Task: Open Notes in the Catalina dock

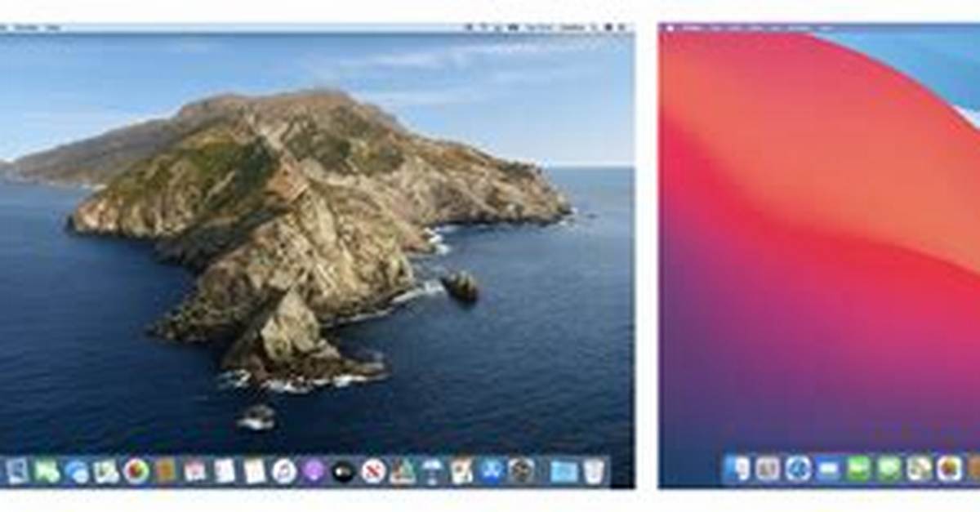Action: point(254,470)
